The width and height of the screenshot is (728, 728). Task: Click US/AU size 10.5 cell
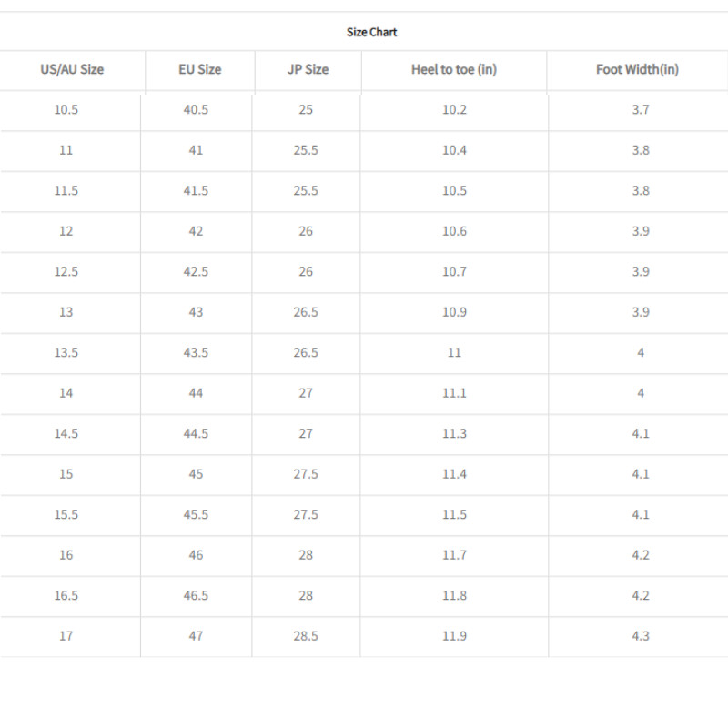pos(66,109)
